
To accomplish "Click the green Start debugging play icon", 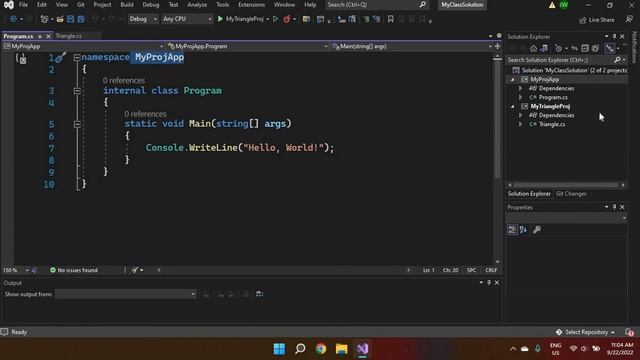I will (220, 19).
